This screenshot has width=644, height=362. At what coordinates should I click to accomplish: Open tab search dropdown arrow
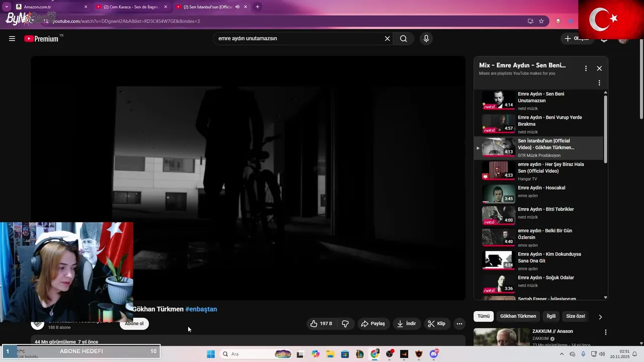[x=7, y=7]
